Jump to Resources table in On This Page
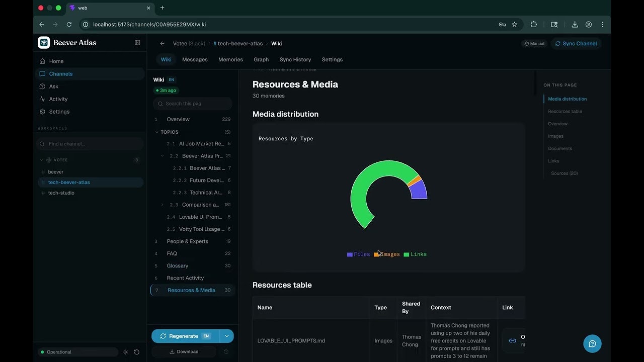Image resolution: width=644 pixels, height=362 pixels. pyautogui.click(x=565, y=112)
